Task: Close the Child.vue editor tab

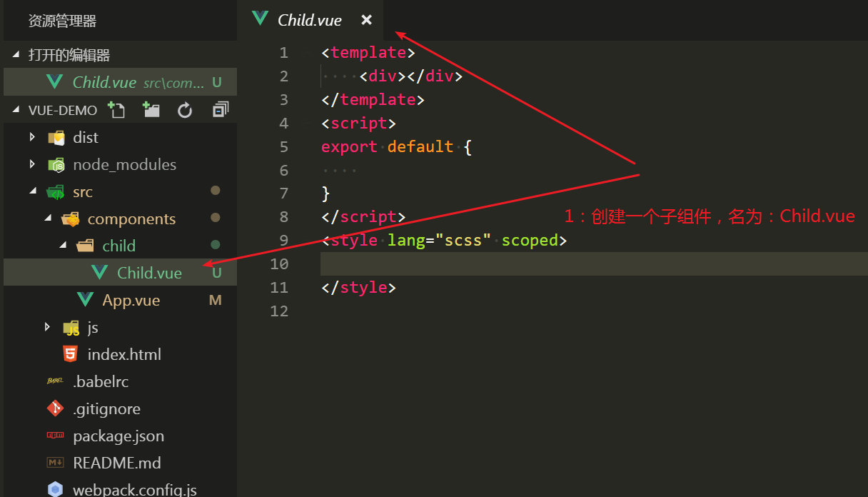Action: pos(366,20)
